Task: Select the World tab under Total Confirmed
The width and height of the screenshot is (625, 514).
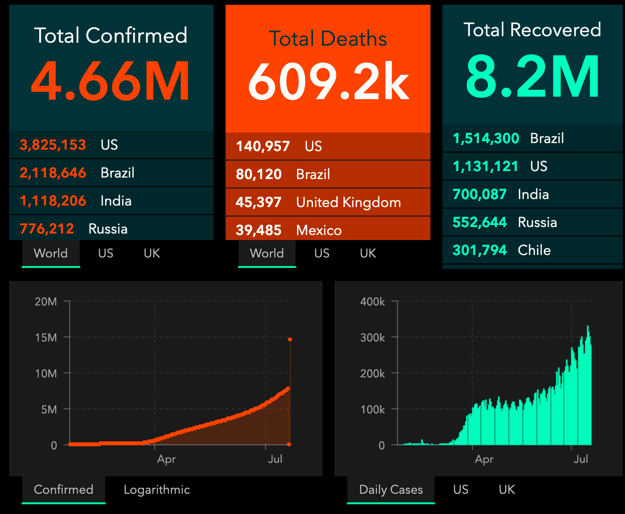Action: [51, 253]
